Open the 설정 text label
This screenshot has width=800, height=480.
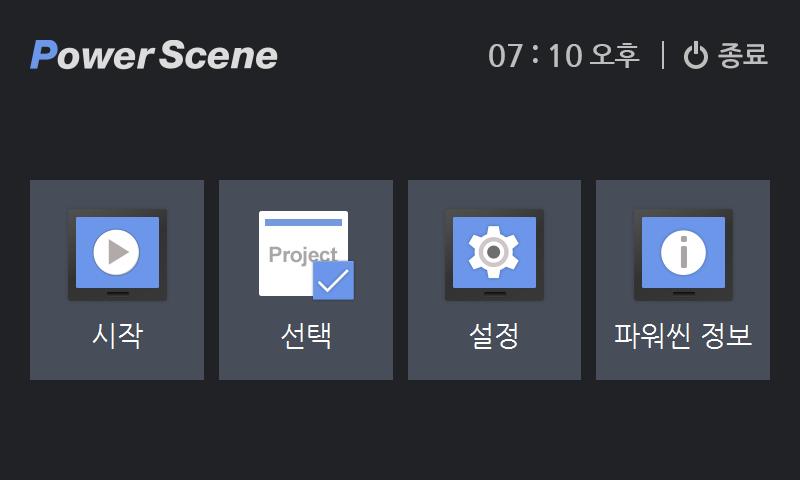494,336
